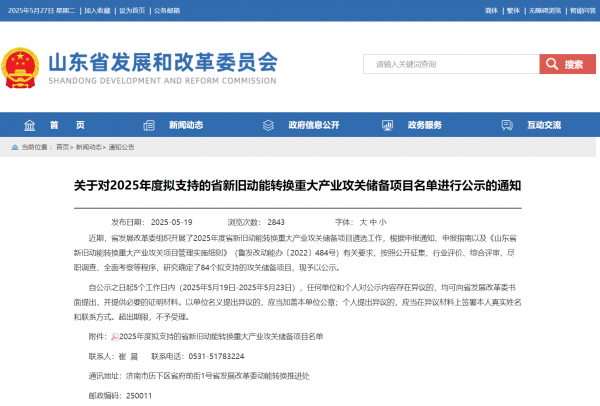Viewport: 600px width, 406px height.
Task: Click the contact name 崔晨
Action: 128,357
